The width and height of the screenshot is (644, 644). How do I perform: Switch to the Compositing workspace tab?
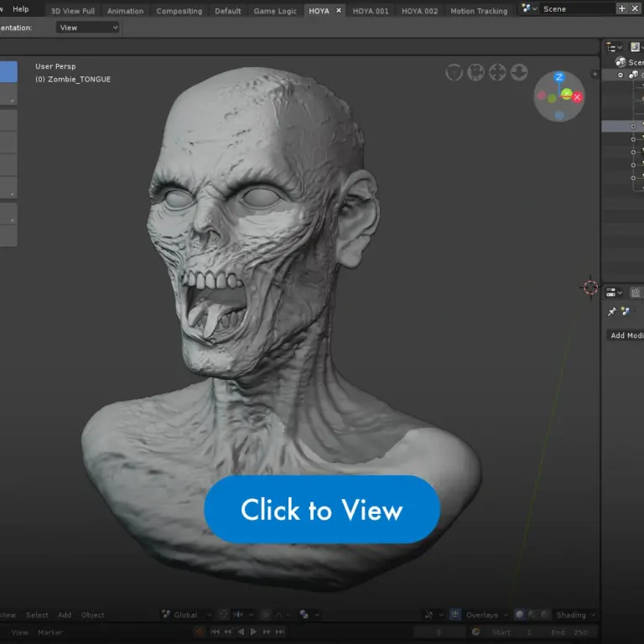click(x=179, y=11)
